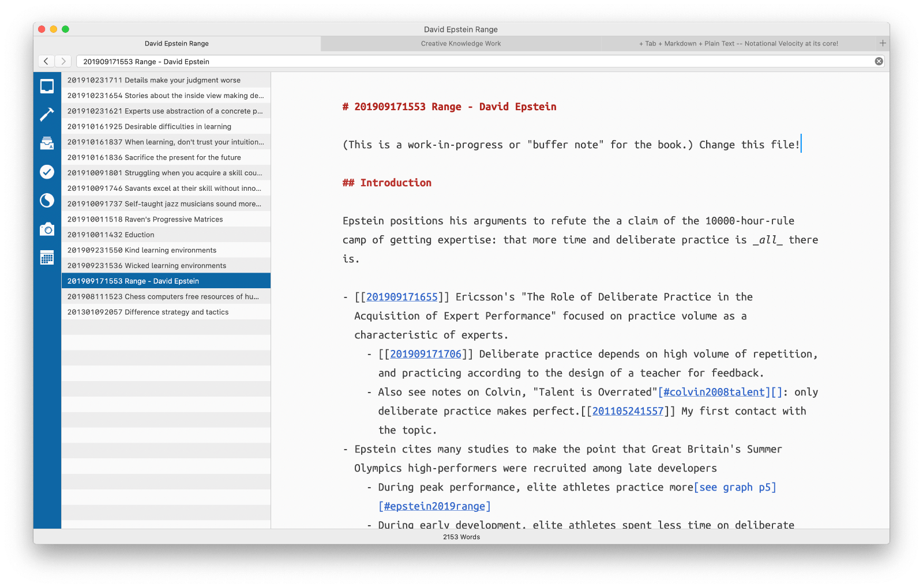Open note 'Experts use abstraction of a concrete p...'
Viewport: 923px width, 588px height.
coord(166,111)
